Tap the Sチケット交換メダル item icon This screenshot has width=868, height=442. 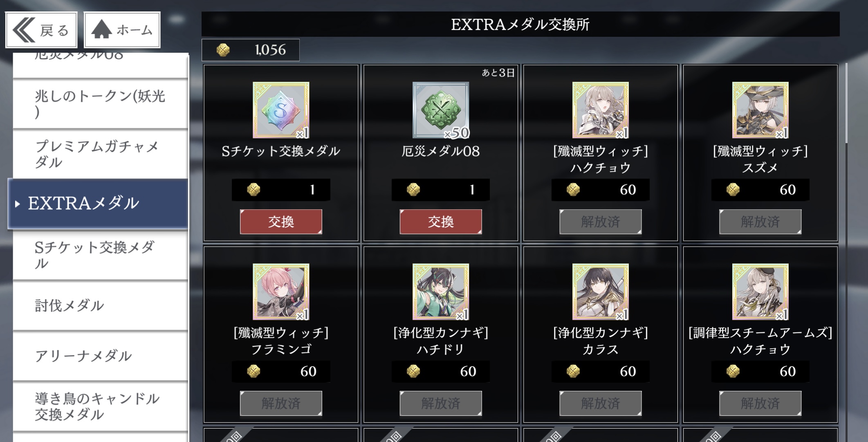point(281,110)
